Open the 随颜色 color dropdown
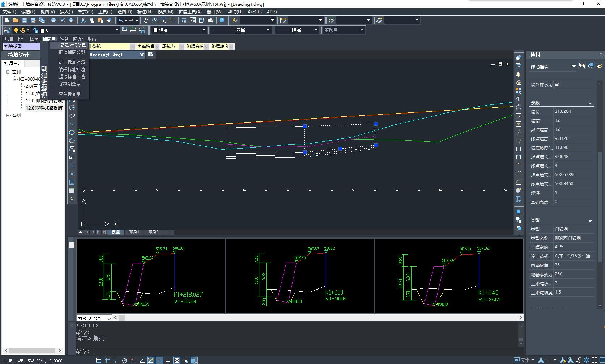The image size is (605, 364). click(x=361, y=30)
